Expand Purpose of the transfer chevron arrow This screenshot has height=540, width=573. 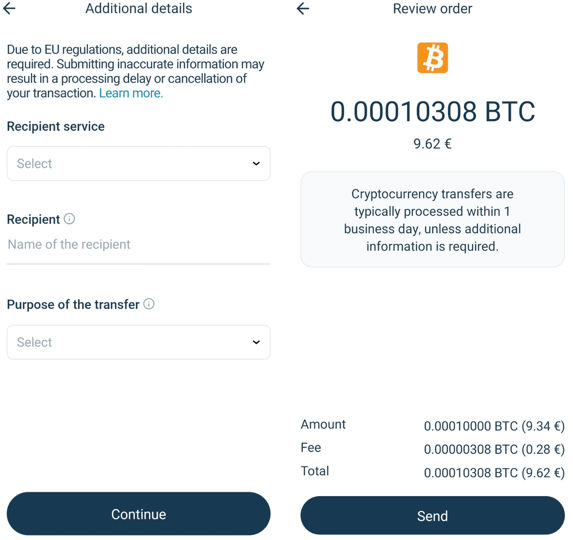pyautogui.click(x=256, y=342)
